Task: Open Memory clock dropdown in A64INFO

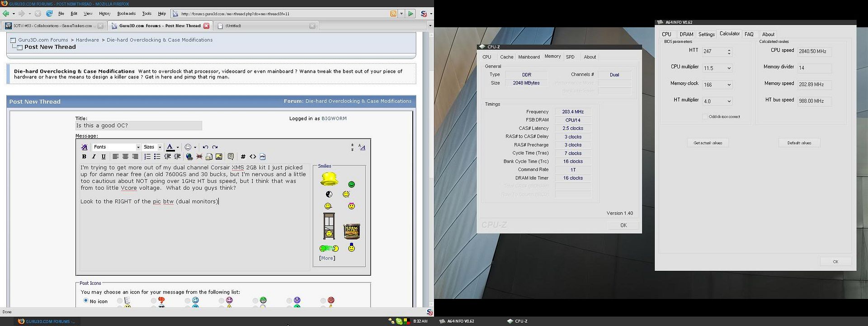Action: (x=729, y=85)
